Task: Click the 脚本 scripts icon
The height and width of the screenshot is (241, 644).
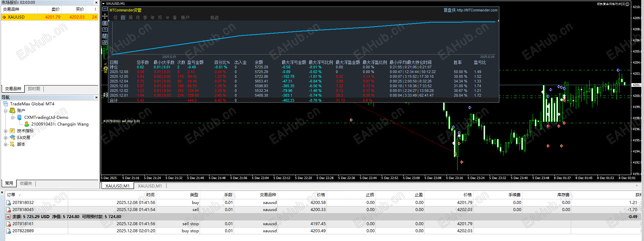Action: click(12, 144)
